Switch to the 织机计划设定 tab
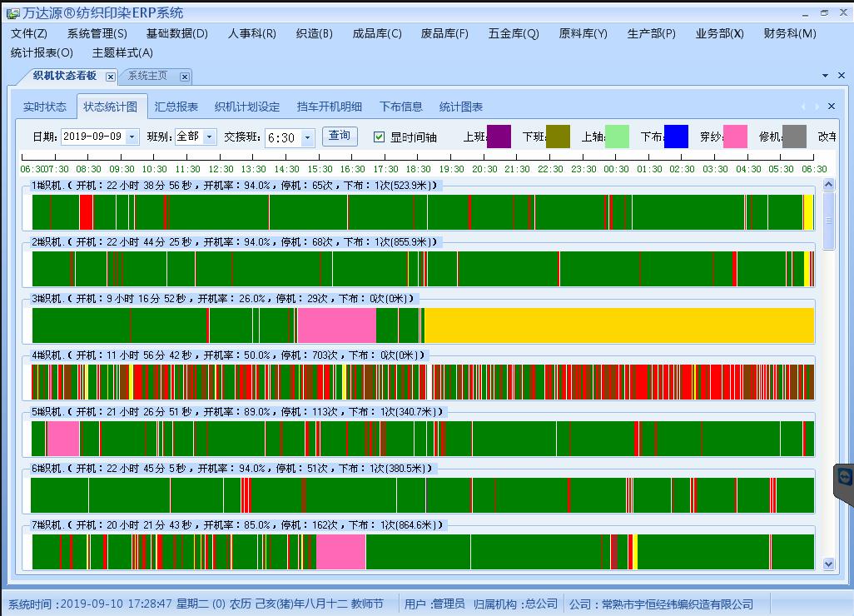Screen dimensions: 854x616 coord(247,107)
